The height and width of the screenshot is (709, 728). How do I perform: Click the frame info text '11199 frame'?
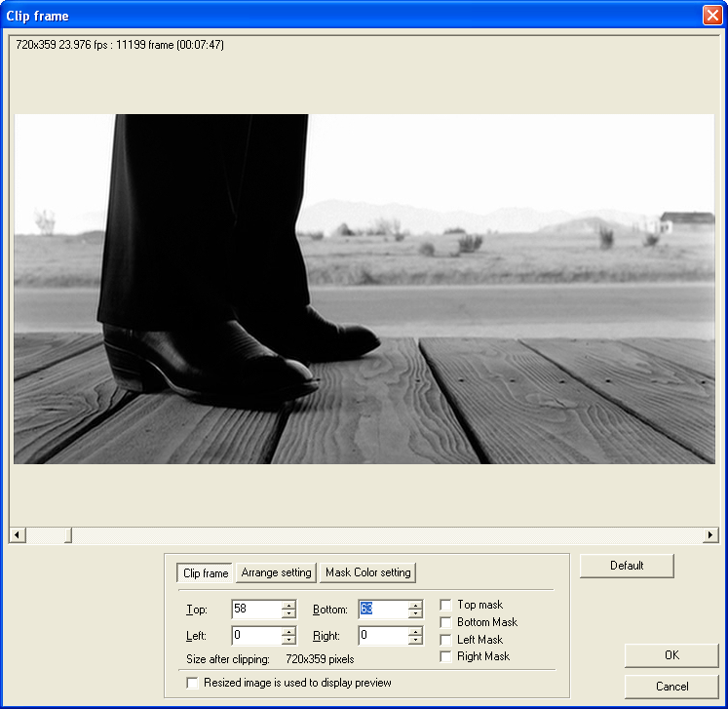click(144, 45)
